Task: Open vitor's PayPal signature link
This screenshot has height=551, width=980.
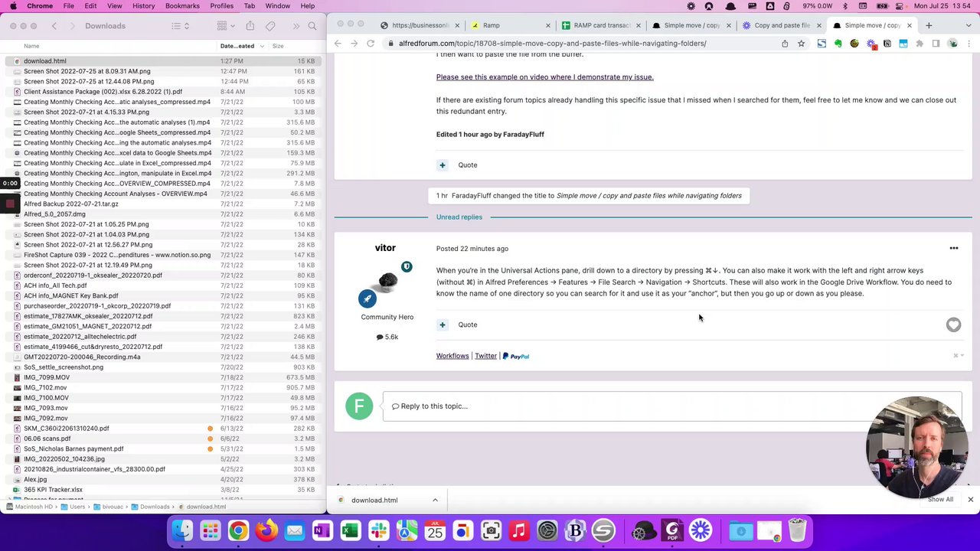Action: 516,356
